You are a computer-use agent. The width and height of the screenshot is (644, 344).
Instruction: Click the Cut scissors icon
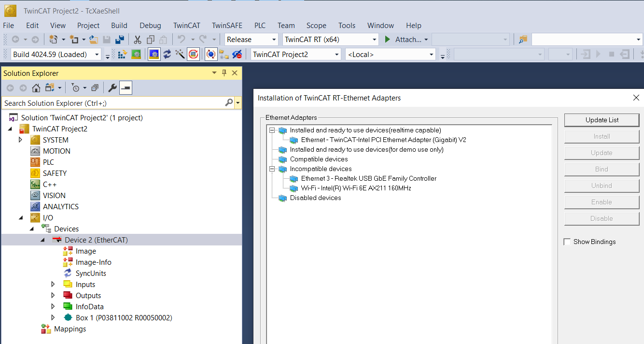138,40
